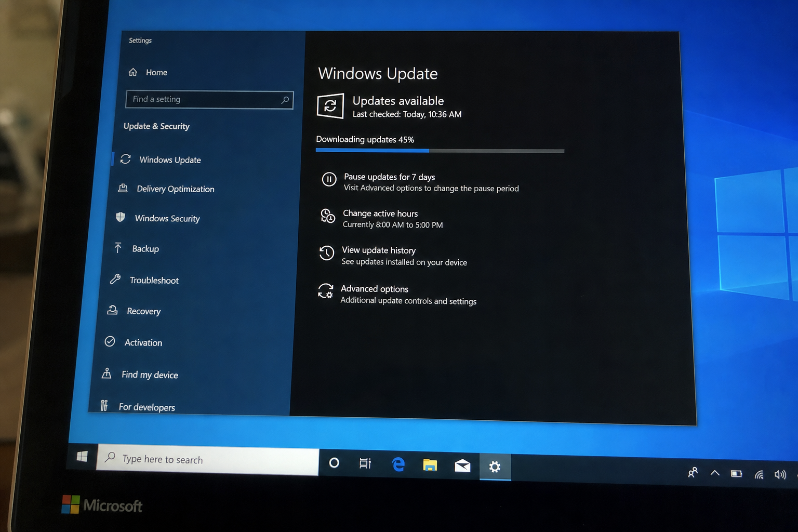Image resolution: width=798 pixels, height=532 pixels.
Task: Click the Change active hours text
Action: [x=380, y=214]
